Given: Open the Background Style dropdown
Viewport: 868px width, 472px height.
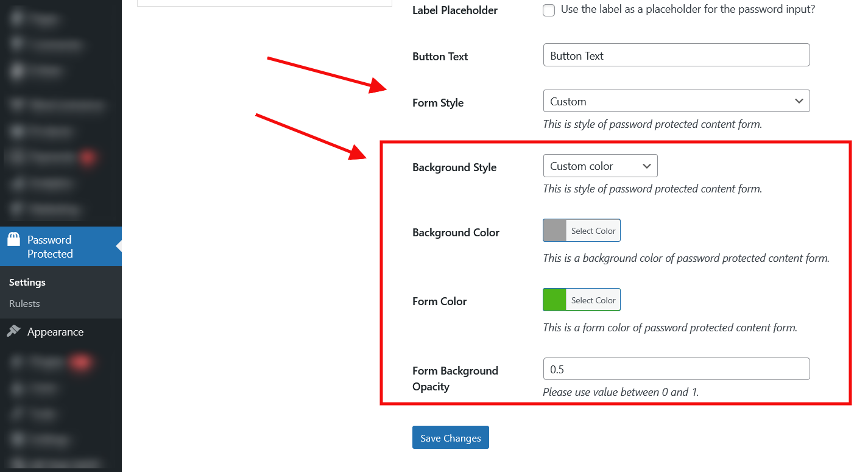Looking at the screenshot, I should (x=600, y=166).
